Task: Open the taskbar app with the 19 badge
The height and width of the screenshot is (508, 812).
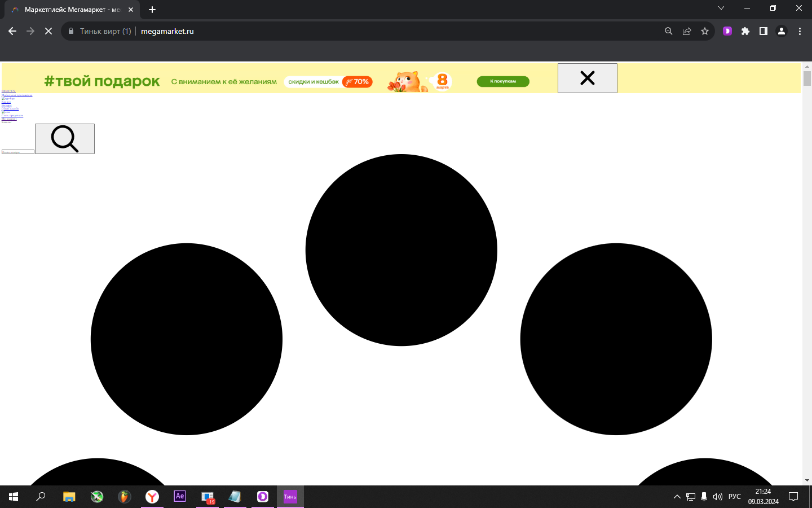Action: [208, 497]
